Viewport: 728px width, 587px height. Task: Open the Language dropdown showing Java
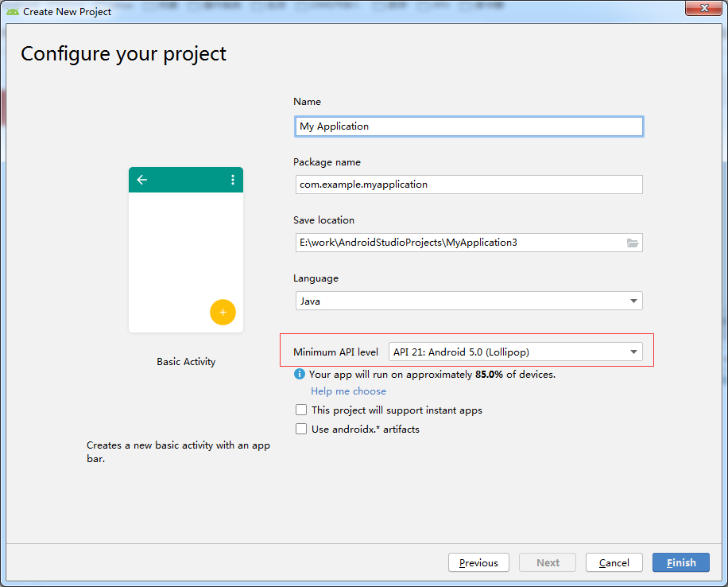(x=469, y=301)
